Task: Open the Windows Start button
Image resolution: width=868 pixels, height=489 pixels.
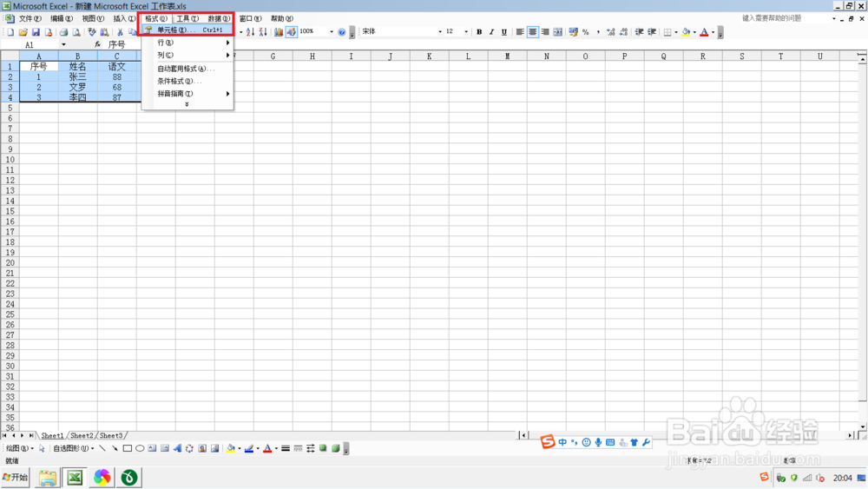Action: pyautogui.click(x=16, y=478)
